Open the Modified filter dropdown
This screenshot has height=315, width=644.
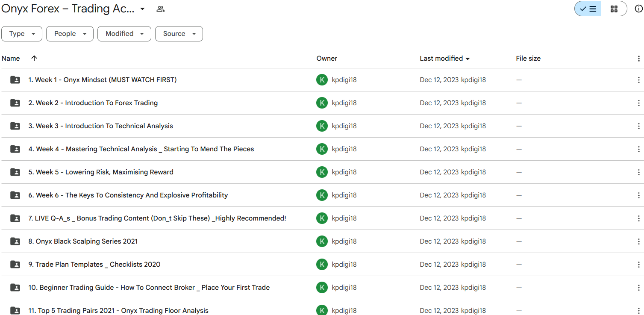pos(124,34)
